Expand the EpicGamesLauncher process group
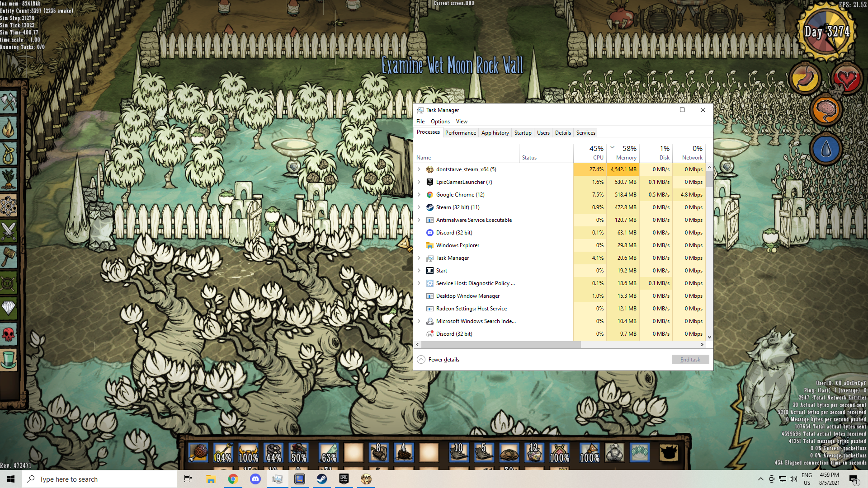 419,182
